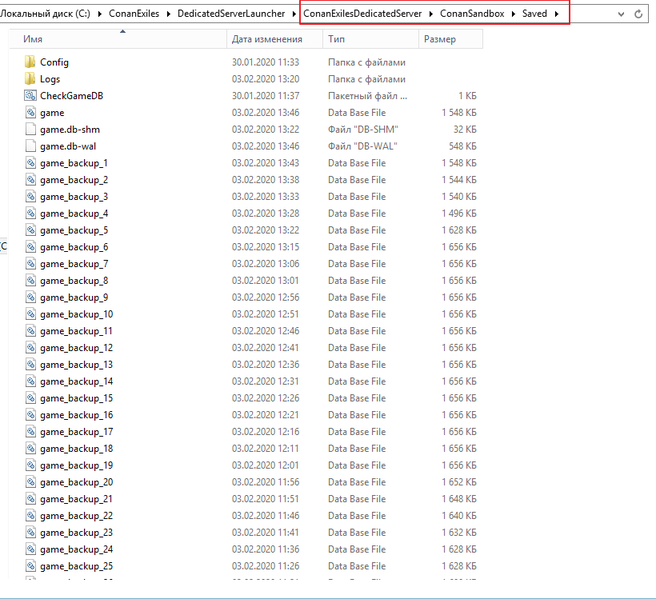Image resolution: width=656 pixels, height=599 pixels.
Task: Navigate to ConanExiles breadcrumb
Action: 134,14
